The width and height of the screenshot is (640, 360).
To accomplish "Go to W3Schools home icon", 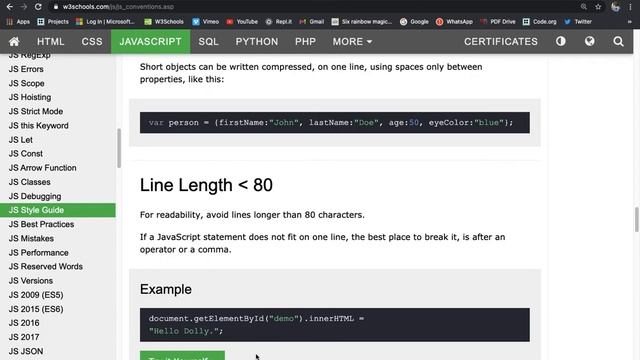I will pos(14,41).
